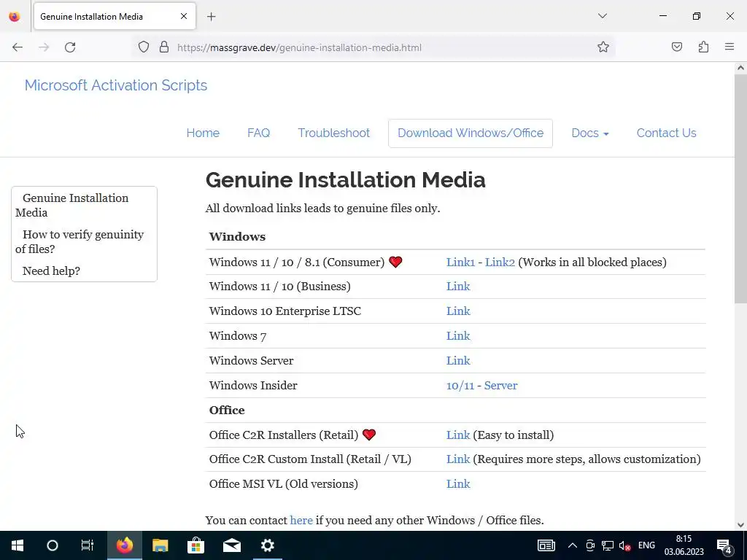Click Firefox icon in taskbar

[124, 545]
